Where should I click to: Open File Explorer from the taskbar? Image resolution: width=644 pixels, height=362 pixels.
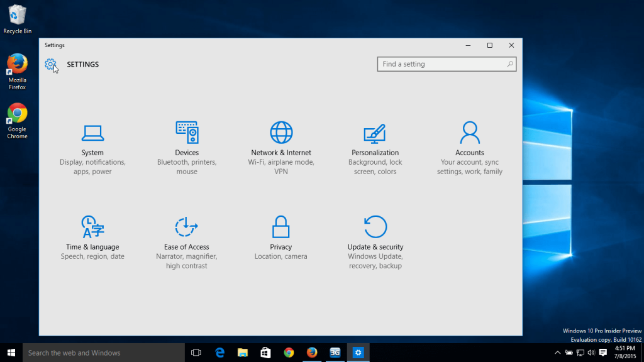point(243,353)
